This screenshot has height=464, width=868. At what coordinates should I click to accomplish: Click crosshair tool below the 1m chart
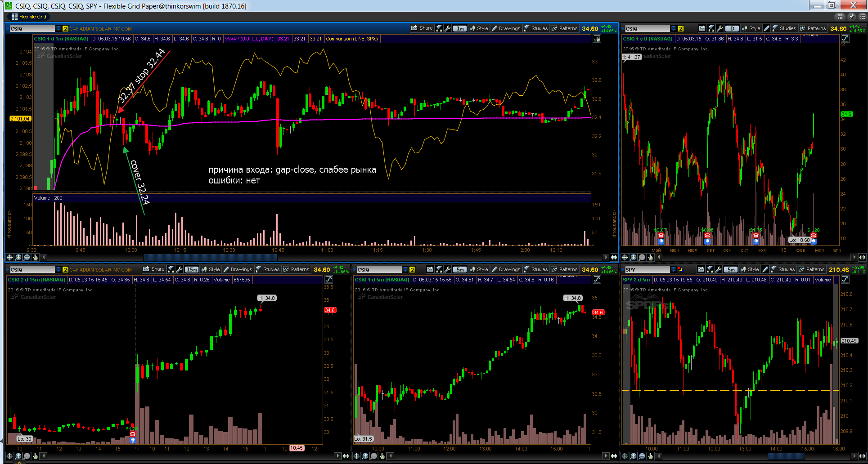(9, 257)
